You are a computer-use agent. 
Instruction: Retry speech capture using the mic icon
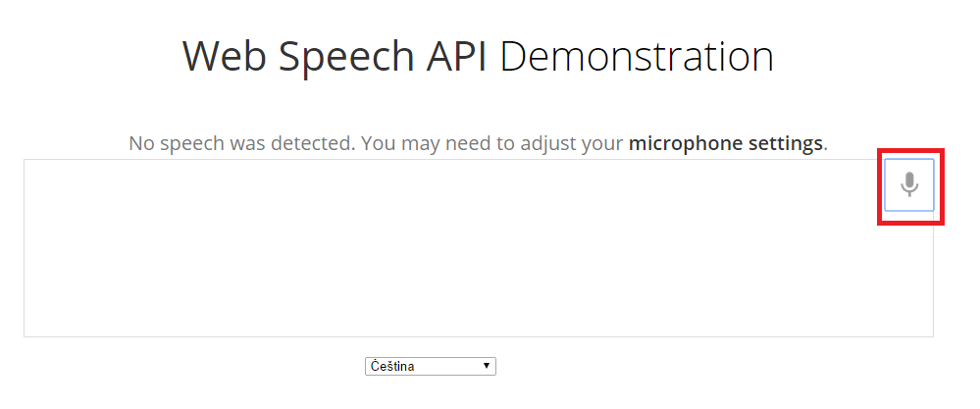tap(909, 184)
